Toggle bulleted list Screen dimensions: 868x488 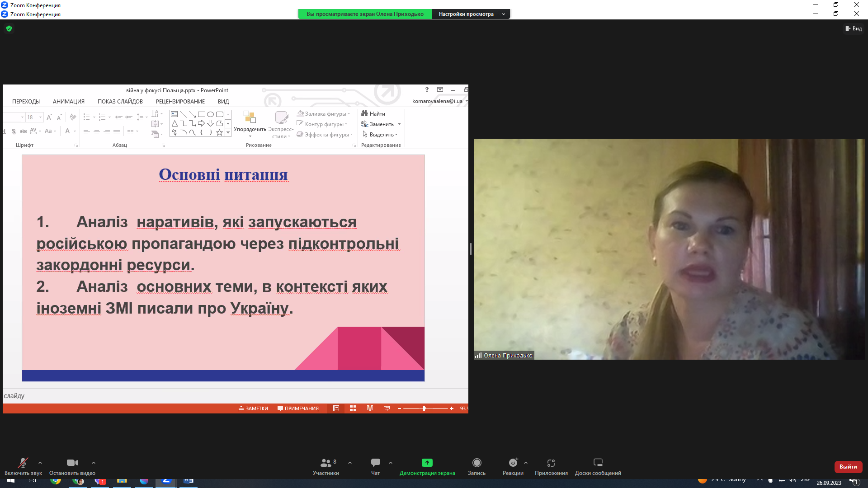click(87, 117)
